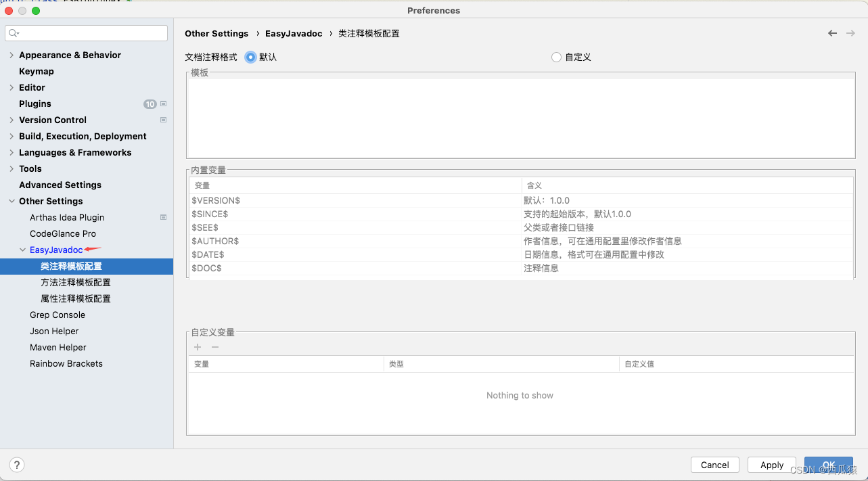Click EasyJavadoc breadcrumb
This screenshot has width=868, height=481.
pos(294,33)
